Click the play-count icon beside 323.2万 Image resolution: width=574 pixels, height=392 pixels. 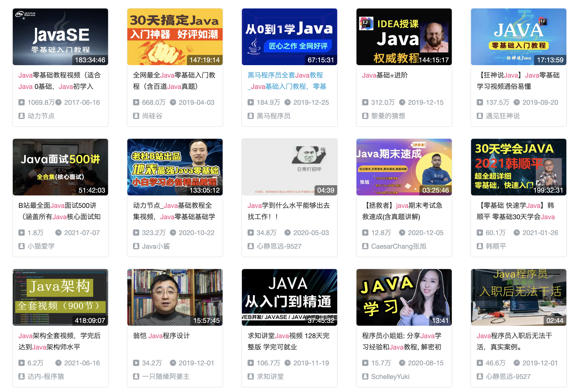(136, 233)
